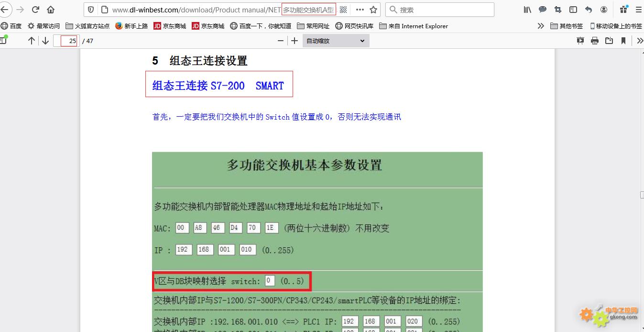Open the chat bubble toolbar icon
The width and height of the screenshot is (644, 332).
click(x=543, y=10)
